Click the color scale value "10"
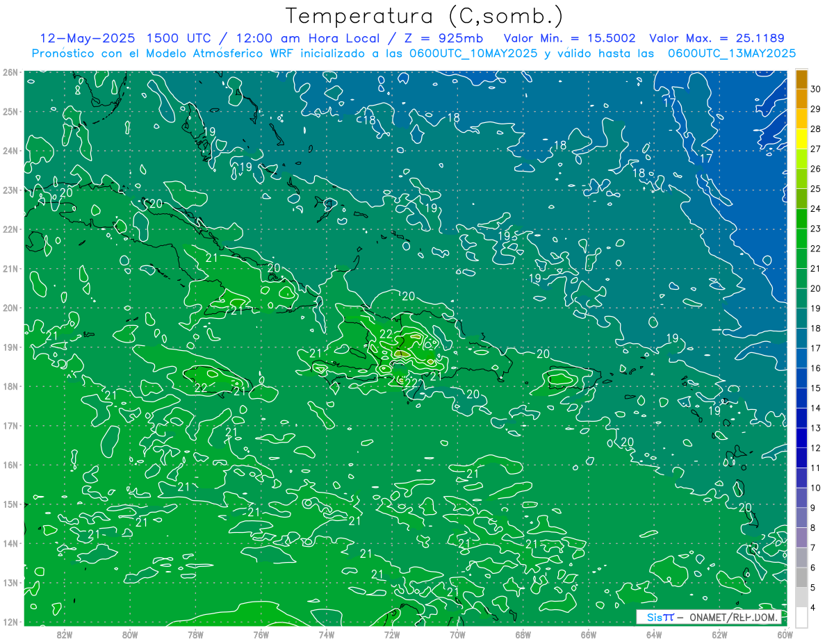The height and width of the screenshot is (644, 834). pyautogui.click(x=816, y=488)
